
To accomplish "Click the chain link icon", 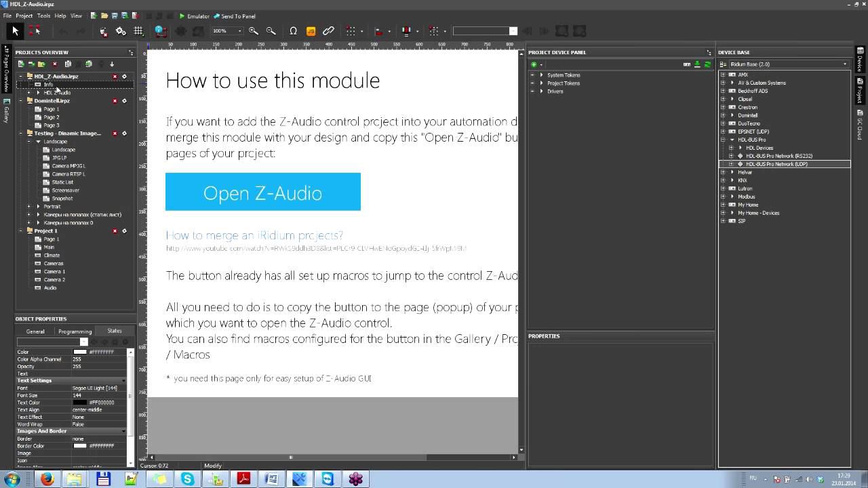I will 328,30.
